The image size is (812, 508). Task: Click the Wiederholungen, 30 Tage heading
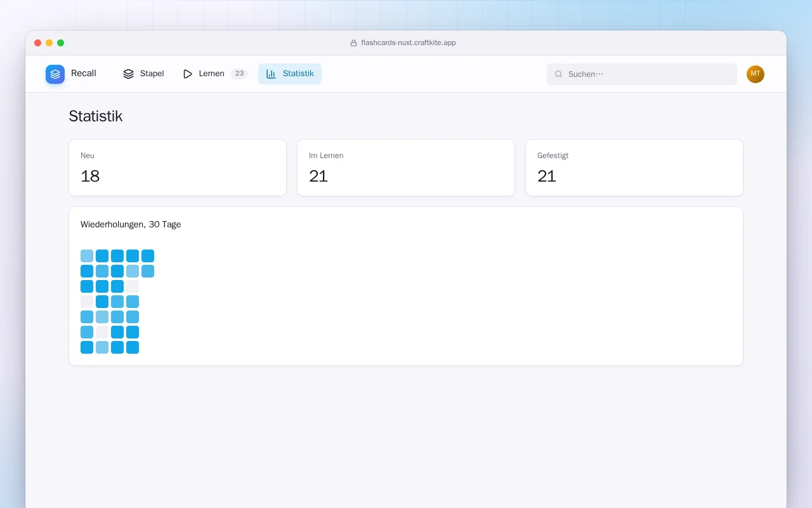(131, 225)
